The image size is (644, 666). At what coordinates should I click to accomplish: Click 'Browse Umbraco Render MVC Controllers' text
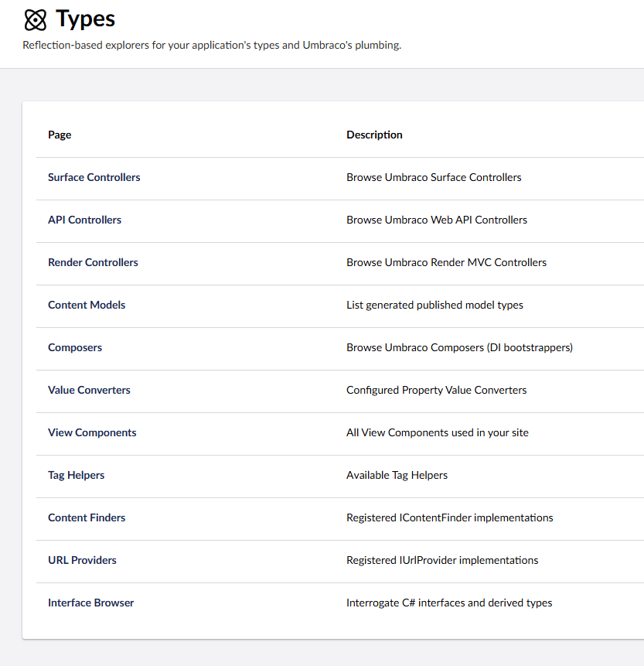tap(446, 262)
